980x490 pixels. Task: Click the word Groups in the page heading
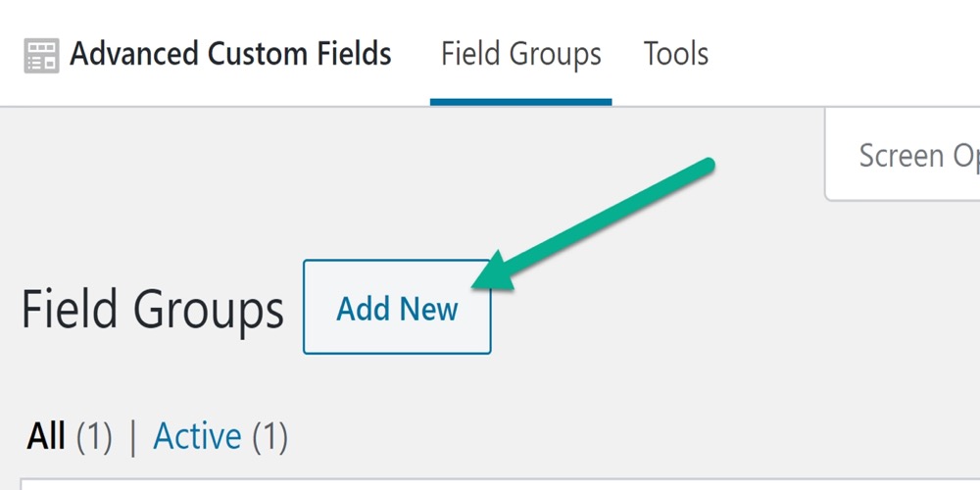click(x=209, y=312)
